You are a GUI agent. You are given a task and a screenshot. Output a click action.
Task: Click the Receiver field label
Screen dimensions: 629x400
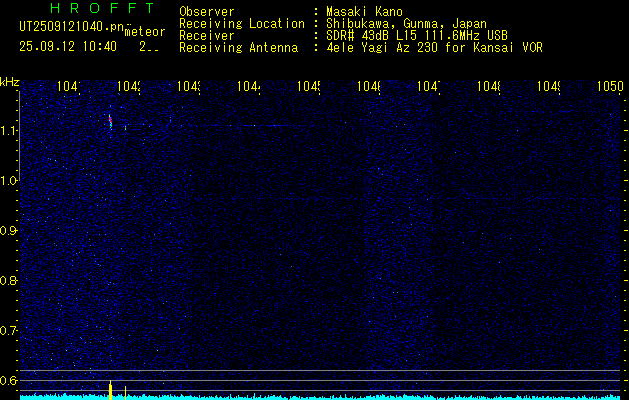pyautogui.click(x=207, y=36)
